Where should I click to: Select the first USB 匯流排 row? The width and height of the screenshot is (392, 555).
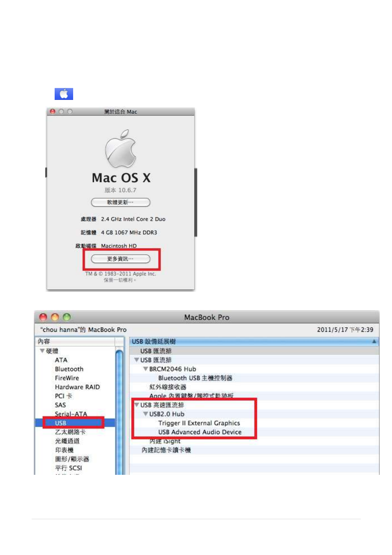pyautogui.click(x=254, y=351)
